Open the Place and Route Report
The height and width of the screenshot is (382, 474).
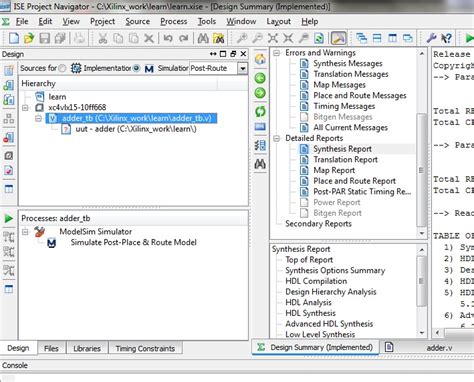354,181
